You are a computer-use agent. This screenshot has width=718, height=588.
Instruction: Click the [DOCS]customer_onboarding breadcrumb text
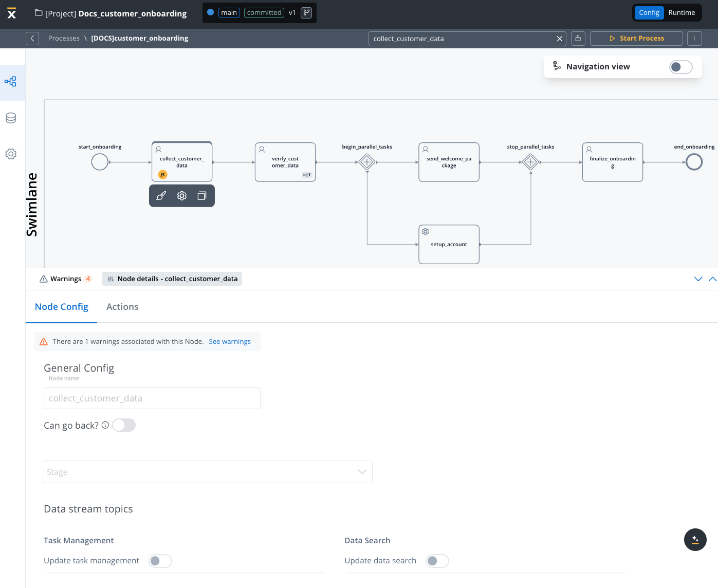coord(140,39)
